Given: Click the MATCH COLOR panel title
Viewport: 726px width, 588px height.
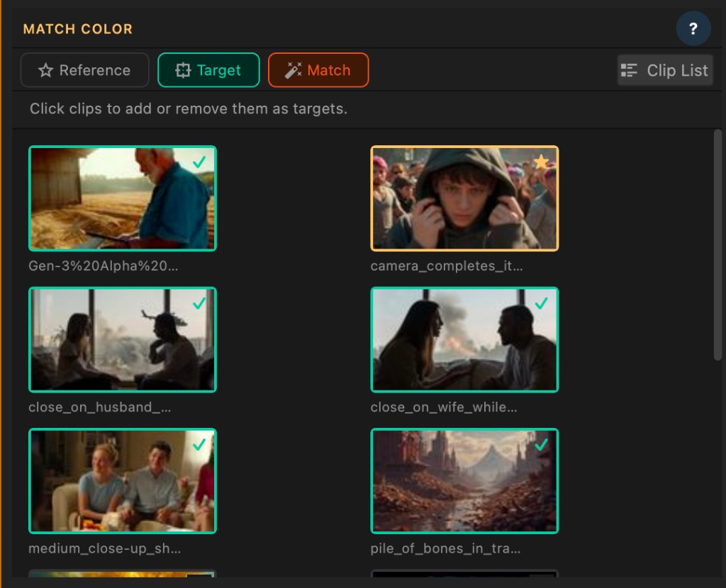Looking at the screenshot, I should [78, 28].
